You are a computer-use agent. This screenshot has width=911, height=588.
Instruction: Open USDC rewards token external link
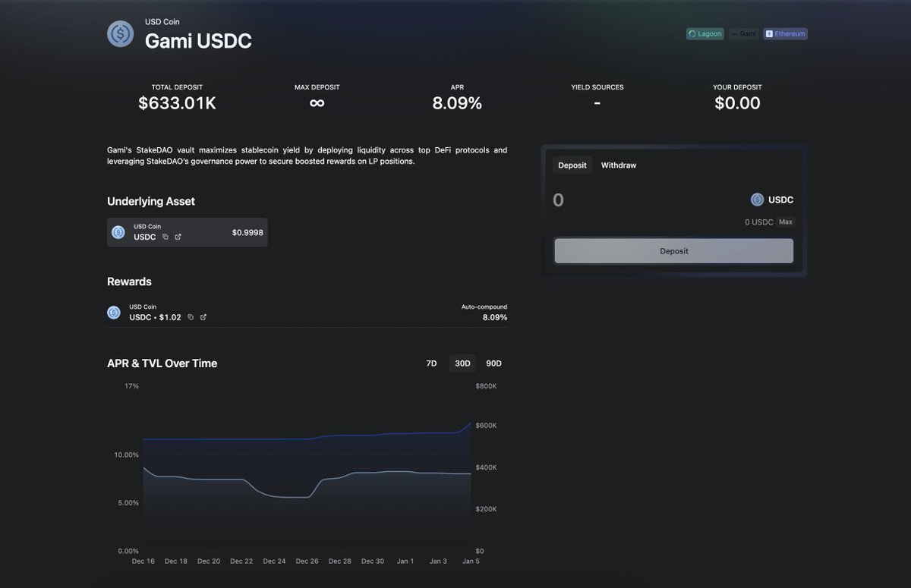click(203, 317)
